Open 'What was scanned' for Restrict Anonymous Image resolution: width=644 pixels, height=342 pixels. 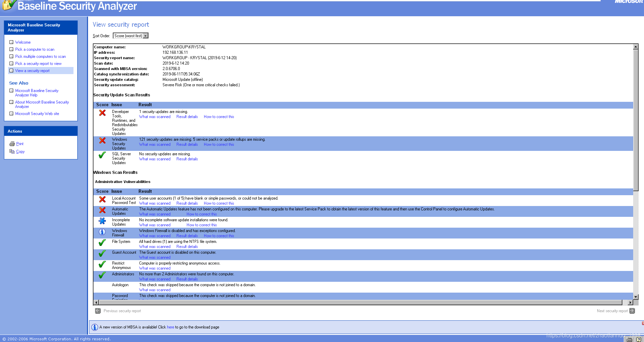click(x=155, y=268)
